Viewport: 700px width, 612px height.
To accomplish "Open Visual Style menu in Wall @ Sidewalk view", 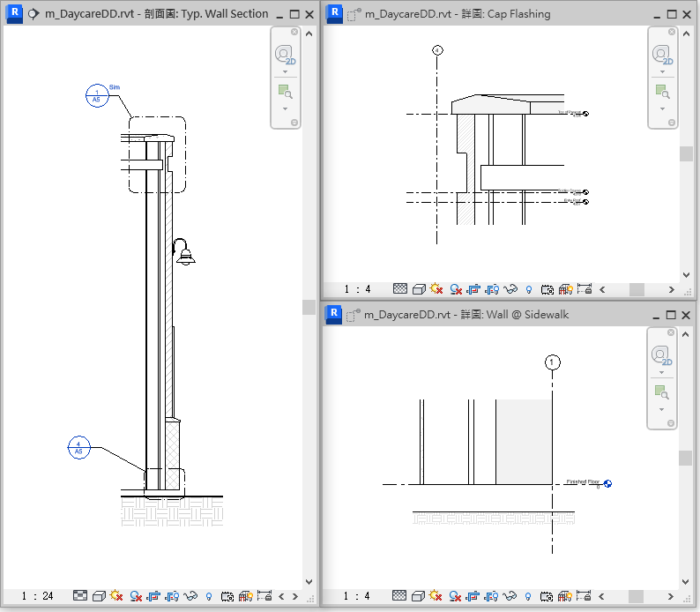I will pyautogui.click(x=418, y=595).
